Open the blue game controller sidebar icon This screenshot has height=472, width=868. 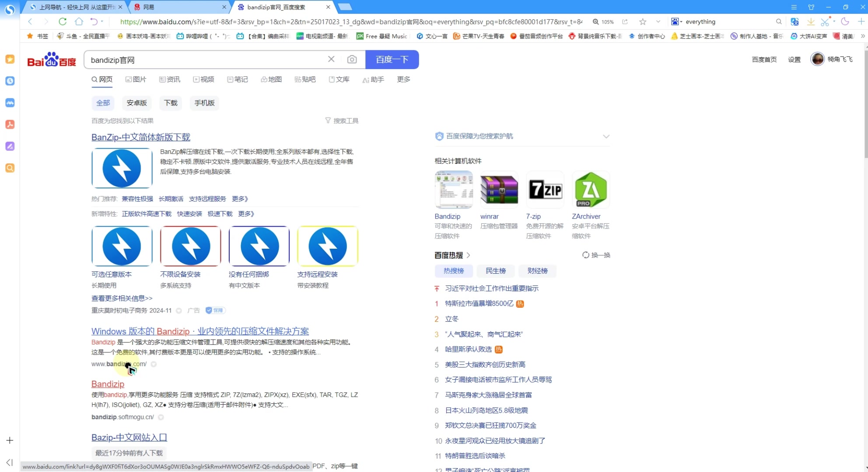10,103
